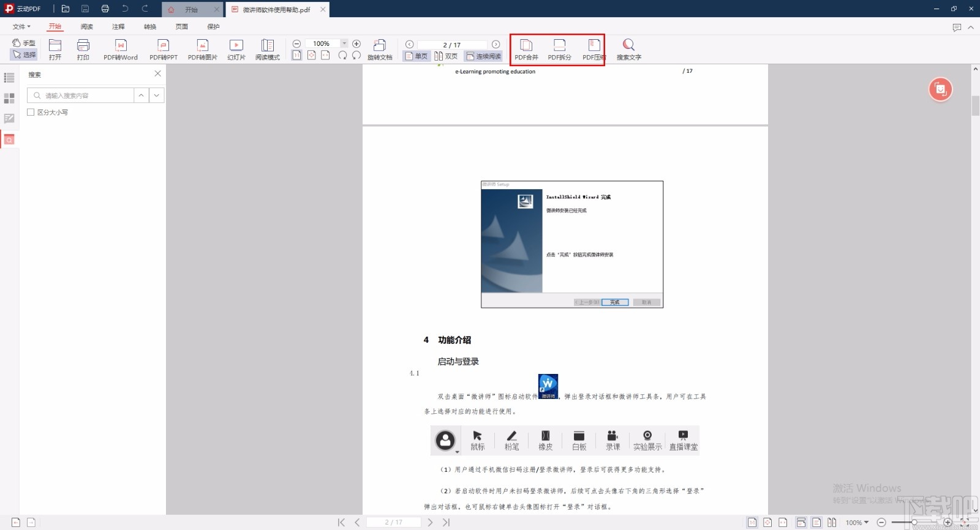Switch to 单页 single page view

point(417,56)
